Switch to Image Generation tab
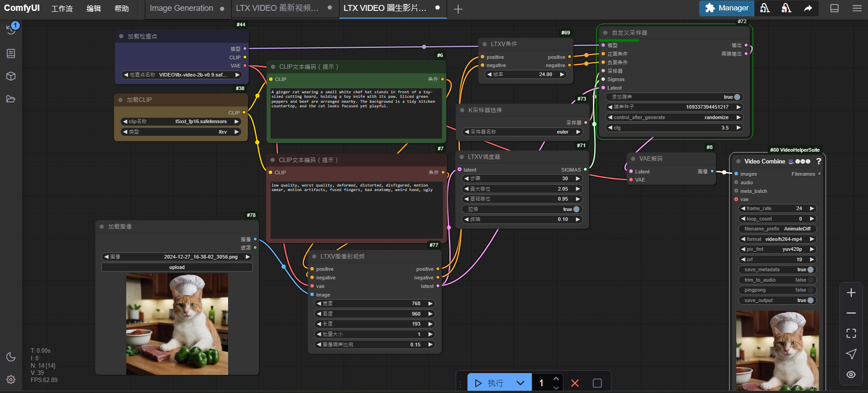 pyautogui.click(x=181, y=8)
